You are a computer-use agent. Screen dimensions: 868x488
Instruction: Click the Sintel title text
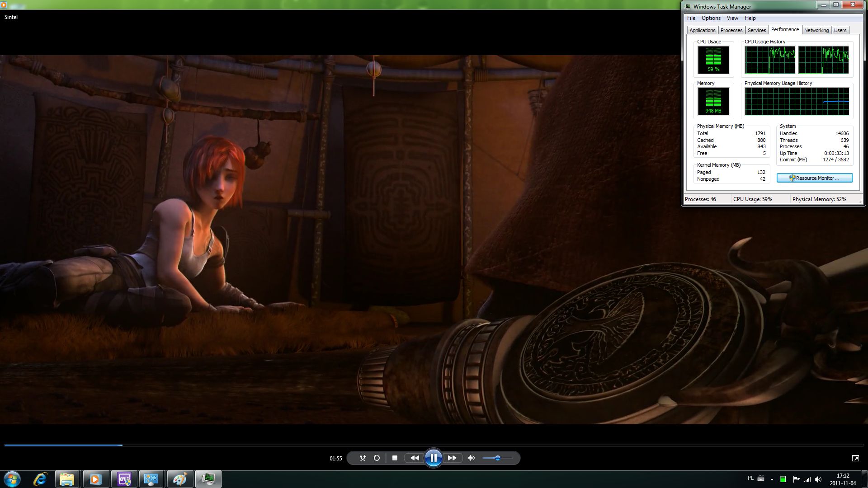11,17
